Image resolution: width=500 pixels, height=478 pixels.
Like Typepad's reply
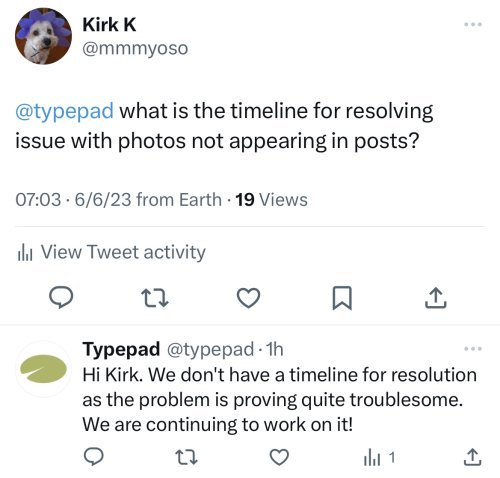pos(279,457)
